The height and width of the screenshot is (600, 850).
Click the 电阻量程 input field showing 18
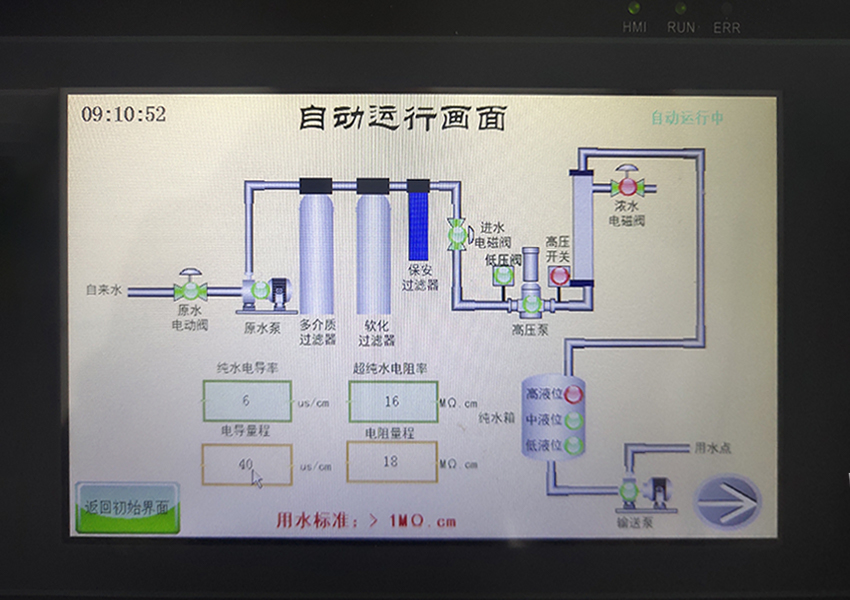click(x=391, y=462)
